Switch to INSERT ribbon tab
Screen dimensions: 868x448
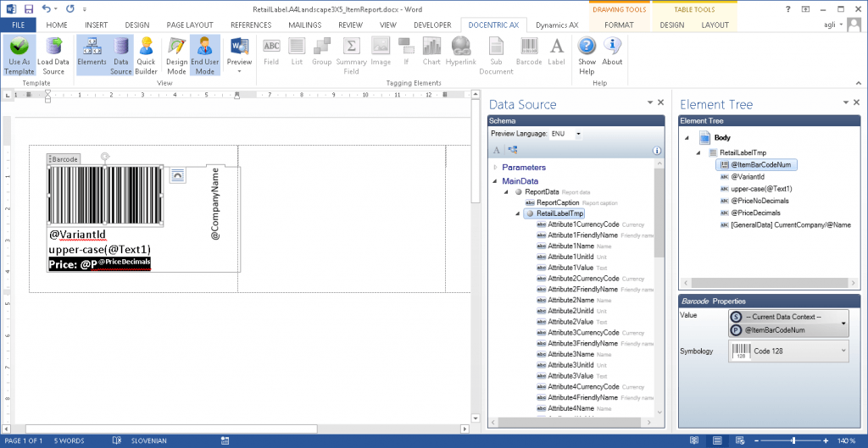(x=97, y=25)
